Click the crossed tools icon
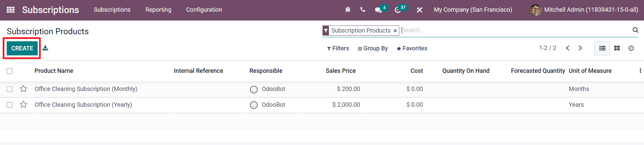 [x=419, y=10]
